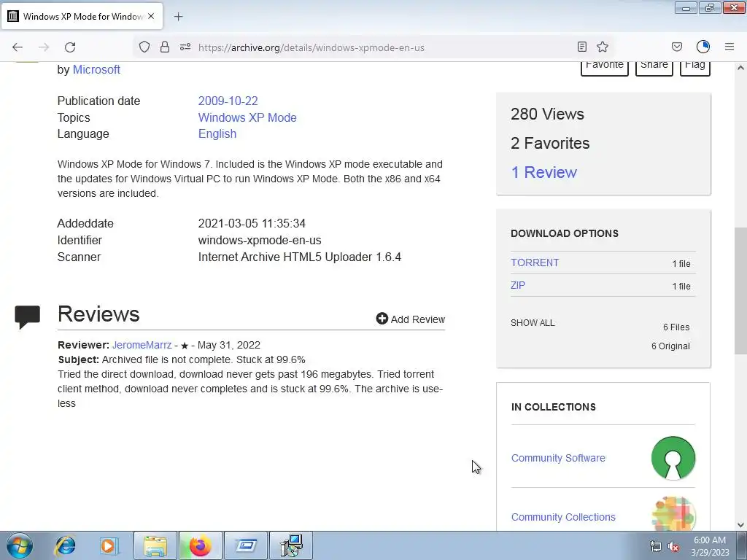Launch Internet Explorer from taskbar
This screenshot has height=560, width=747.
point(65,545)
